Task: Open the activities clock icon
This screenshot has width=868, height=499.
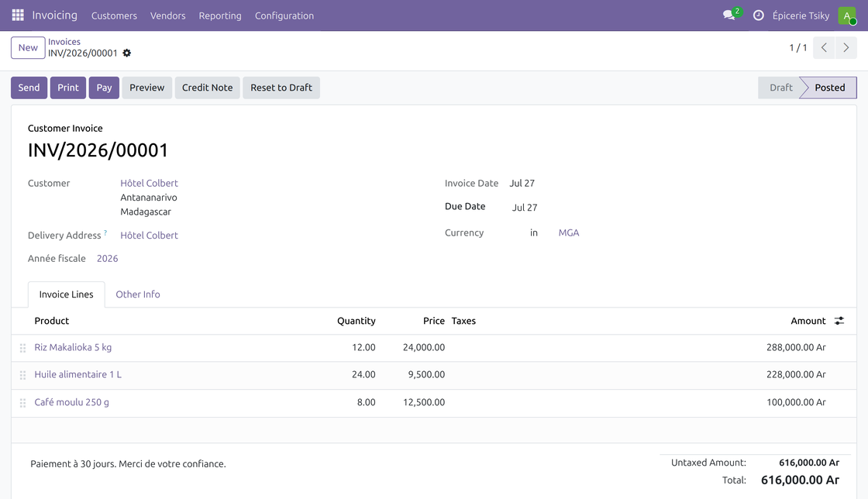Action: coord(759,15)
